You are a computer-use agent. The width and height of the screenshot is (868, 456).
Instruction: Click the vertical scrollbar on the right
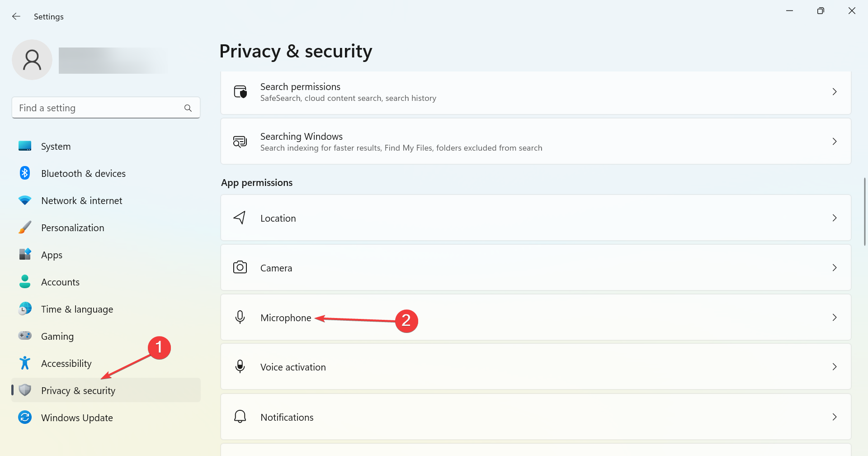coord(864,212)
